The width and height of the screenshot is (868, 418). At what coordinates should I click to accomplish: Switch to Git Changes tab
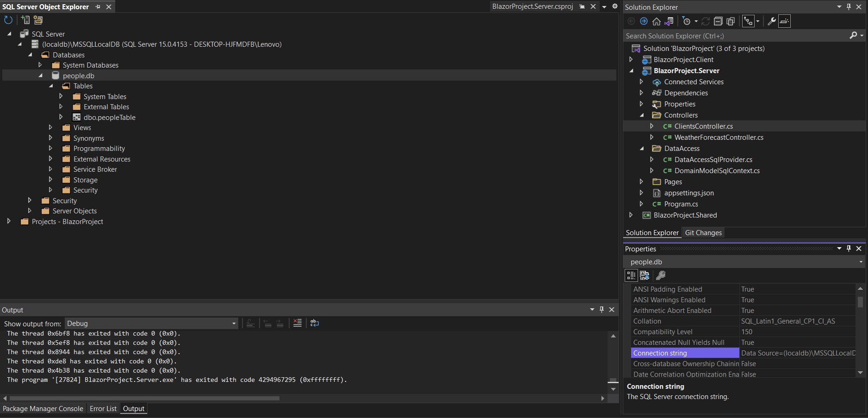pyautogui.click(x=703, y=233)
